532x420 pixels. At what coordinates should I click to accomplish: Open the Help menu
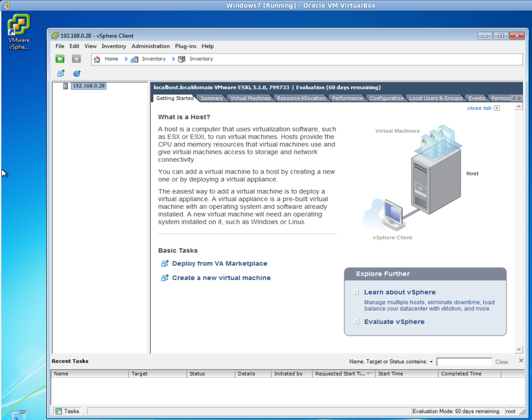(x=208, y=46)
